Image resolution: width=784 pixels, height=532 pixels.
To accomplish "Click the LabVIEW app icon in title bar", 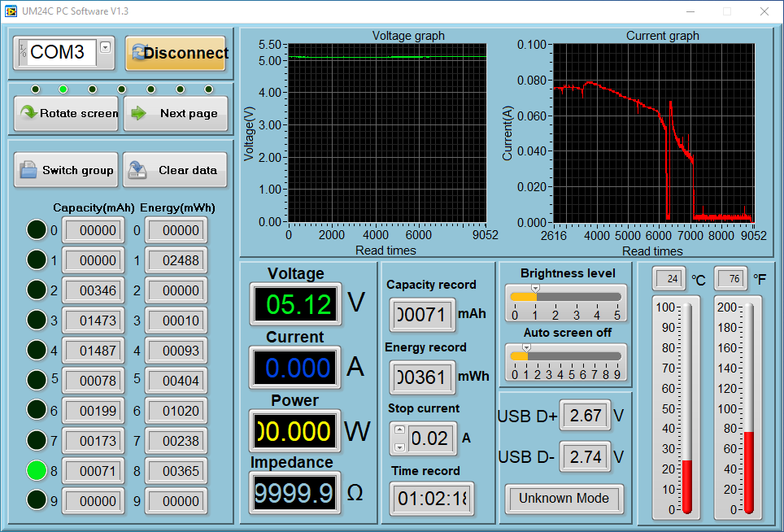I will coord(11,11).
